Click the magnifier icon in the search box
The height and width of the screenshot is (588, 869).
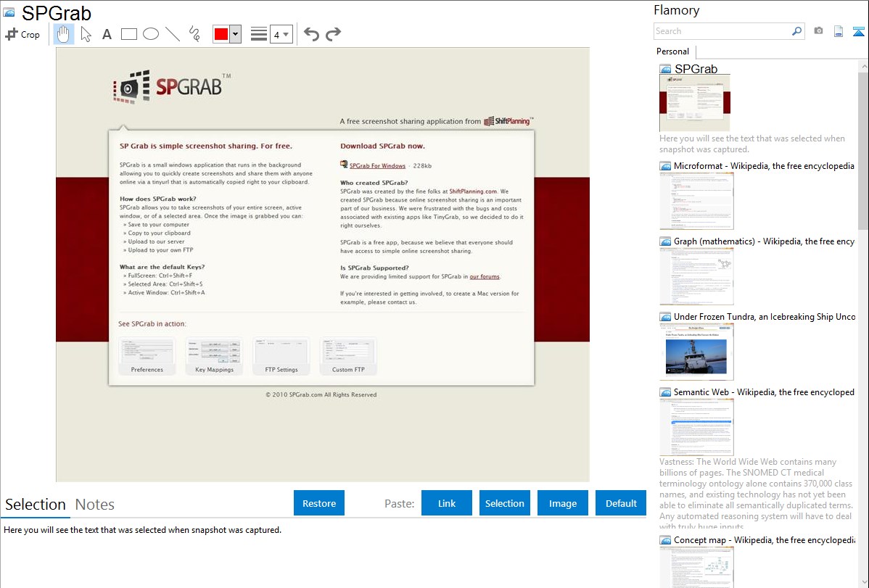[x=796, y=31]
